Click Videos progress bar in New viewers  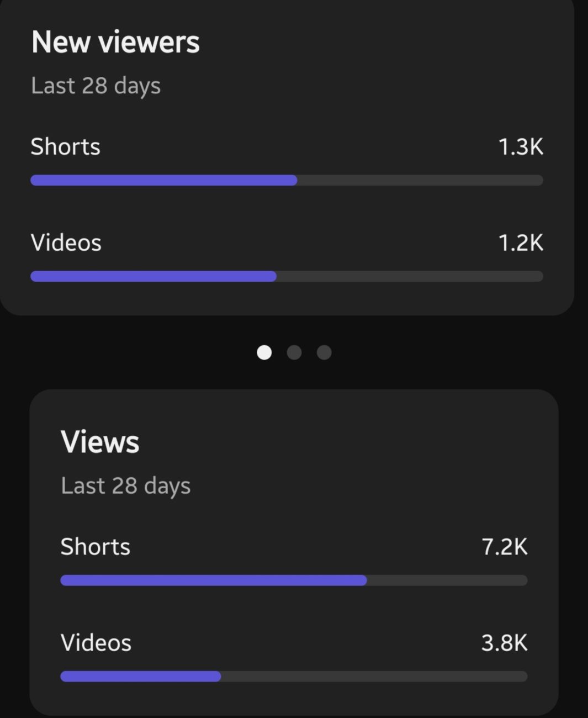[x=287, y=276]
